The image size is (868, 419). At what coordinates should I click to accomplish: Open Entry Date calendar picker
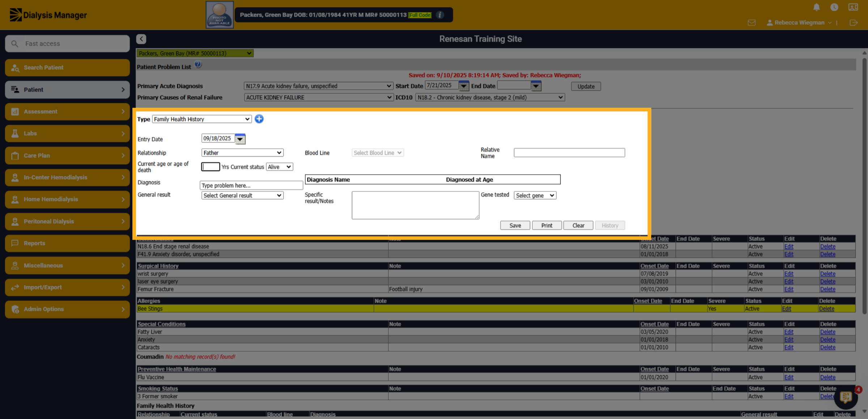pos(240,139)
